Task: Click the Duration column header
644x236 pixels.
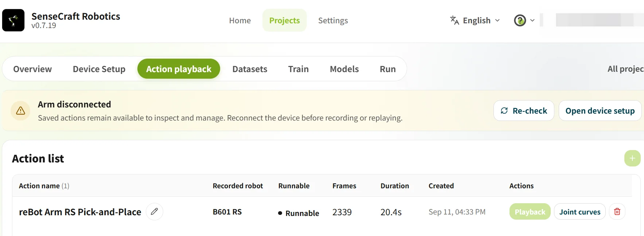Action: [x=395, y=186]
